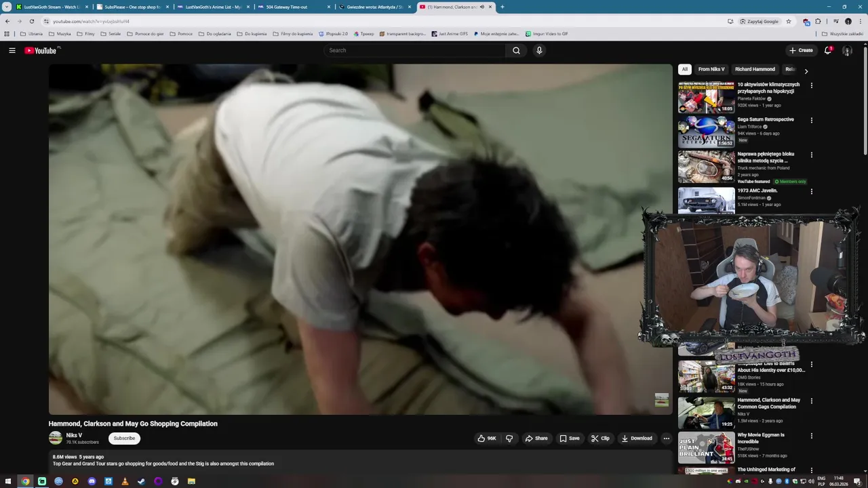Viewport: 868px width, 488px height.
Task: Open options menu for '10 aktywistów klimatycznych' video
Action: (812, 85)
